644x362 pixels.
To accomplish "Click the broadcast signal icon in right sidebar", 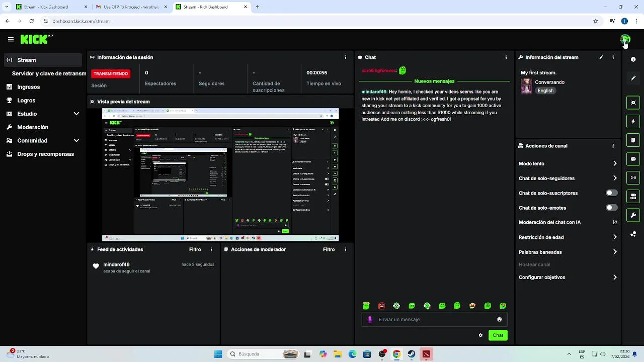I will (633, 177).
